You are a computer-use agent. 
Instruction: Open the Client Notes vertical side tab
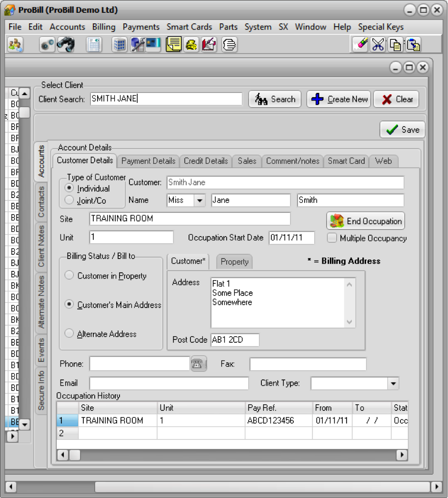(x=41, y=246)
